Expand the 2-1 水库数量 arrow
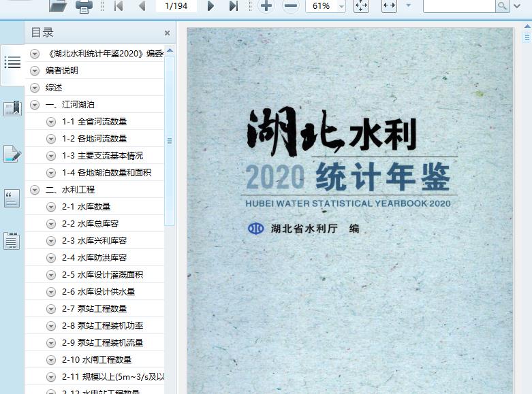 click(x=51, y=207)
